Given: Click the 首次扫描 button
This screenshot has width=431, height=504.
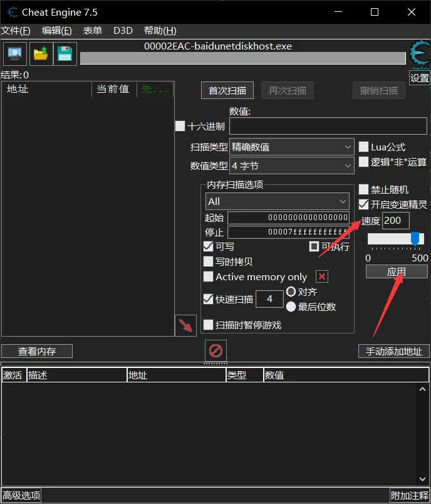Looking at the screenshot, I should (227, 90).
